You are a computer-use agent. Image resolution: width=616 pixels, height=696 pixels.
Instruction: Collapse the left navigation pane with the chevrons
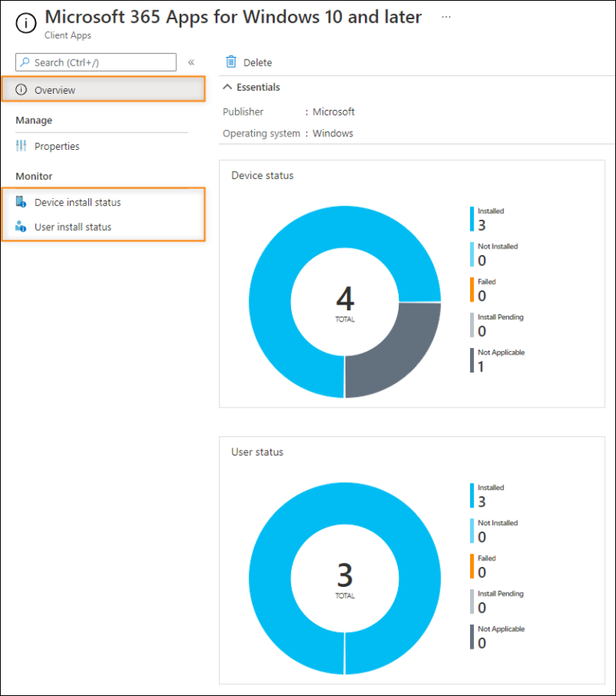click(190, 62)
